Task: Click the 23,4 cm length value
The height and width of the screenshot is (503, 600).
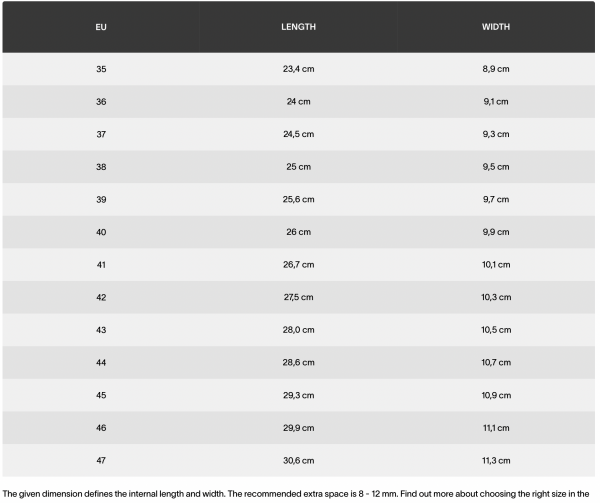Action: pos(298,69)
